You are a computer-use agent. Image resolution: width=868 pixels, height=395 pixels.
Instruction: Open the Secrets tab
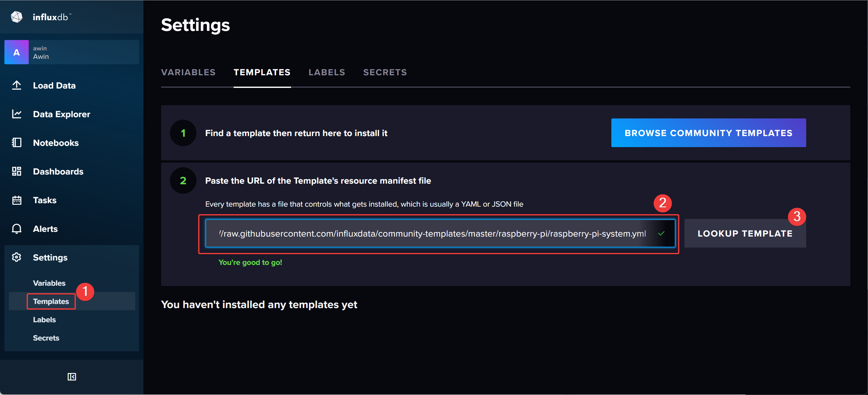[x=385, y=72]
